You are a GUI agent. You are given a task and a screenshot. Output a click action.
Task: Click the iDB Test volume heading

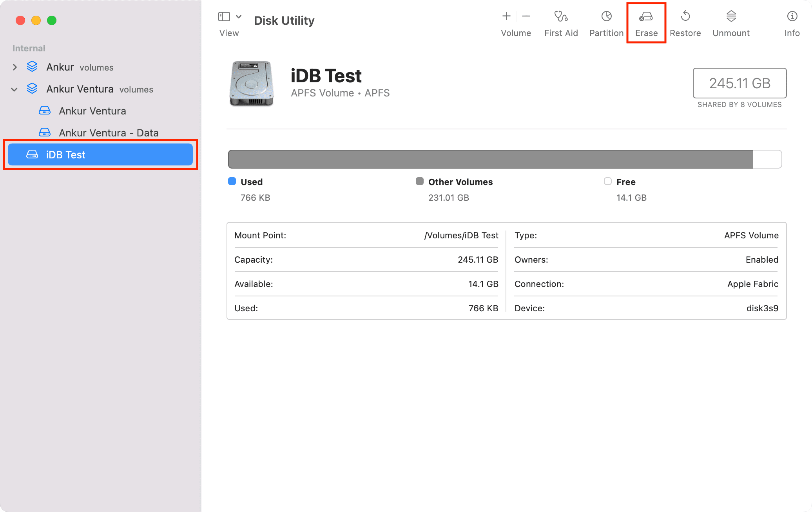tap(326, 76)
